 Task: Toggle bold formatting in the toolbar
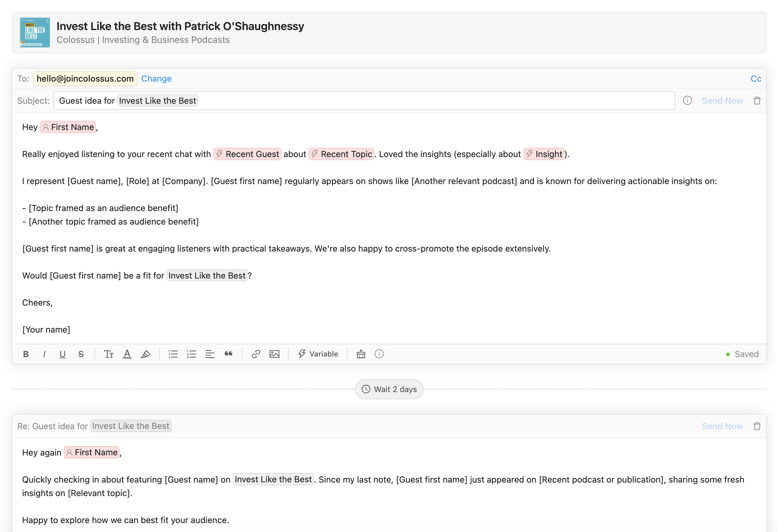click(26, 354)
